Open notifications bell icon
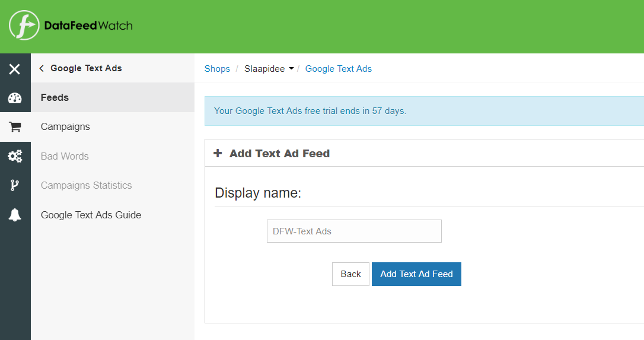 (15, 215)
